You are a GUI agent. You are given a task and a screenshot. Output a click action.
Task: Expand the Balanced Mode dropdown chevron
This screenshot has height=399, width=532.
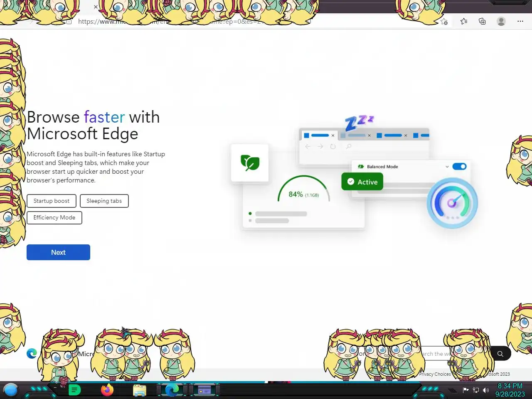click(x=447, y=167)
